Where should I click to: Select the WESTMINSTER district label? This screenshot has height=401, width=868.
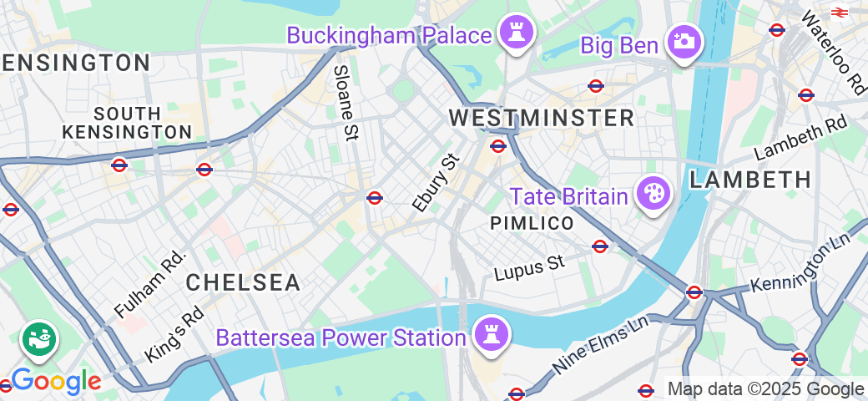[x=542, y=118]
